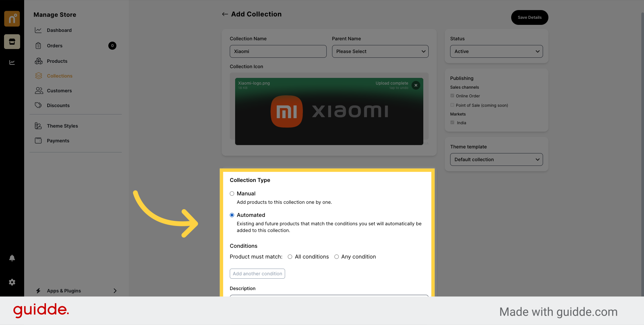Select the Manual collection type

tap(232, 194)
